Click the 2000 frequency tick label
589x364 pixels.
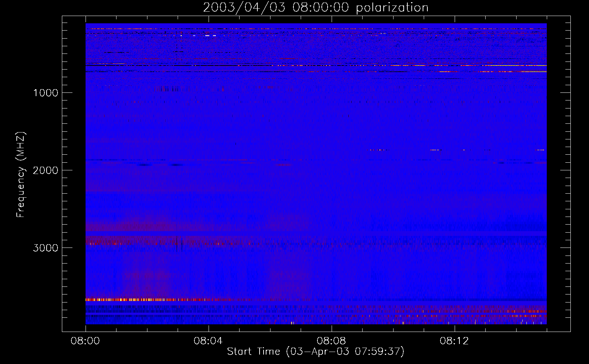[x=46, y=170]
